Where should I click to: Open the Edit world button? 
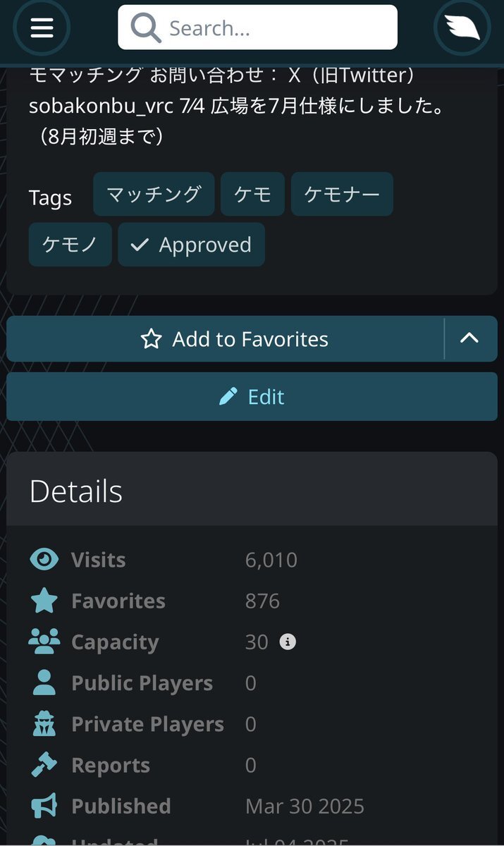[252, 397]
